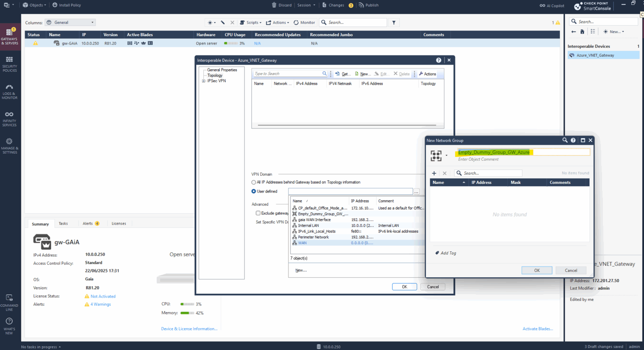Select the User defined VPN Domain radio button

coord(253,191)
